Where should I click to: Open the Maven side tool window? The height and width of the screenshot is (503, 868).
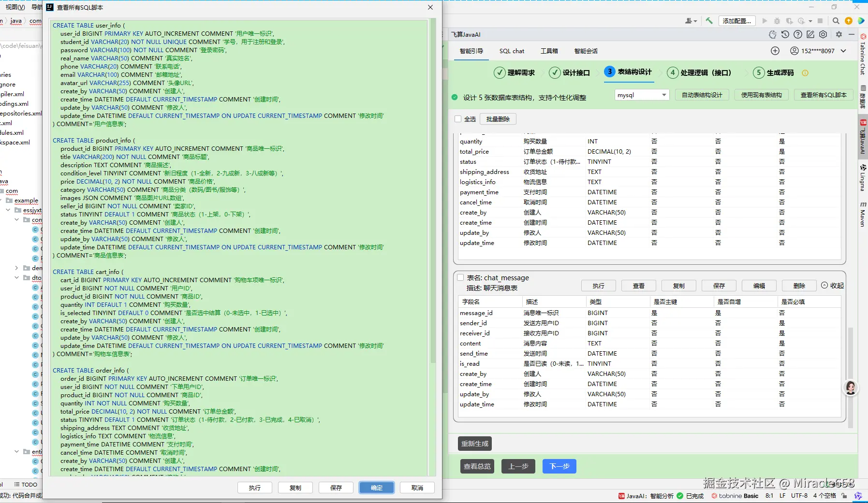pos(863,214)
